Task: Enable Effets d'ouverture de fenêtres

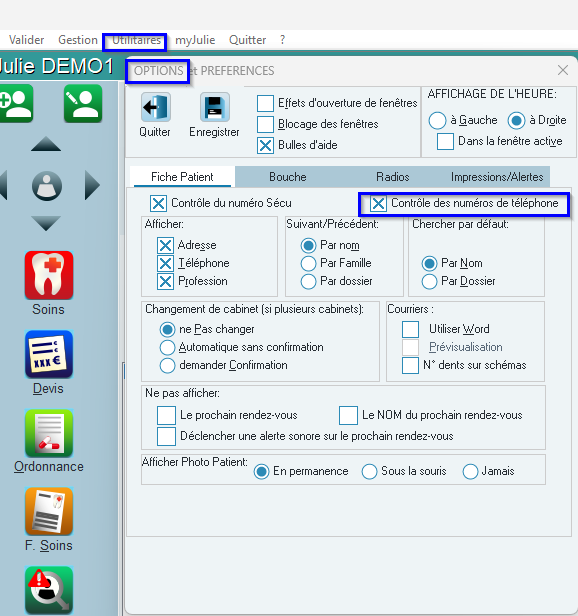Action: click(265, 103)
